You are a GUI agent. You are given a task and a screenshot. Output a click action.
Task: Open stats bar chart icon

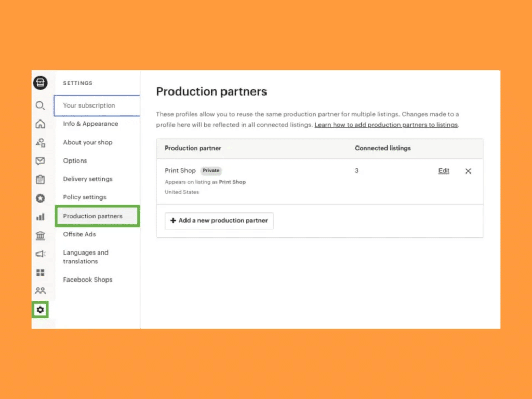(x=40, y=217)
